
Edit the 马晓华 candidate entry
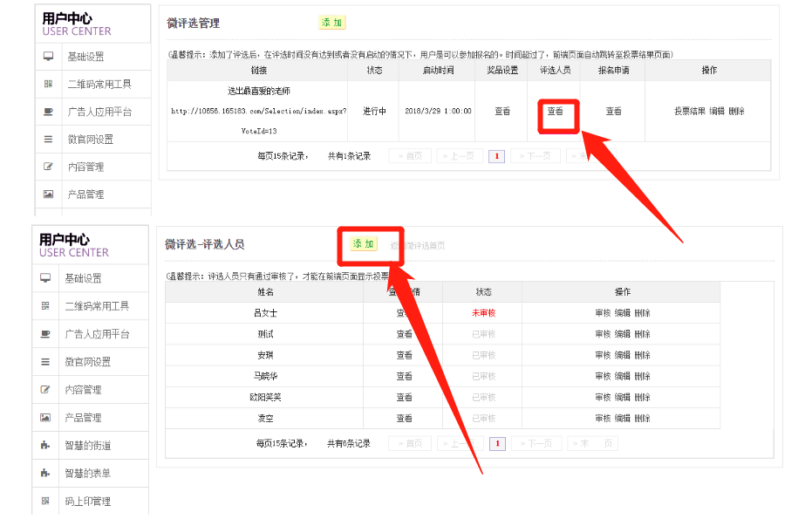(623, 377)
